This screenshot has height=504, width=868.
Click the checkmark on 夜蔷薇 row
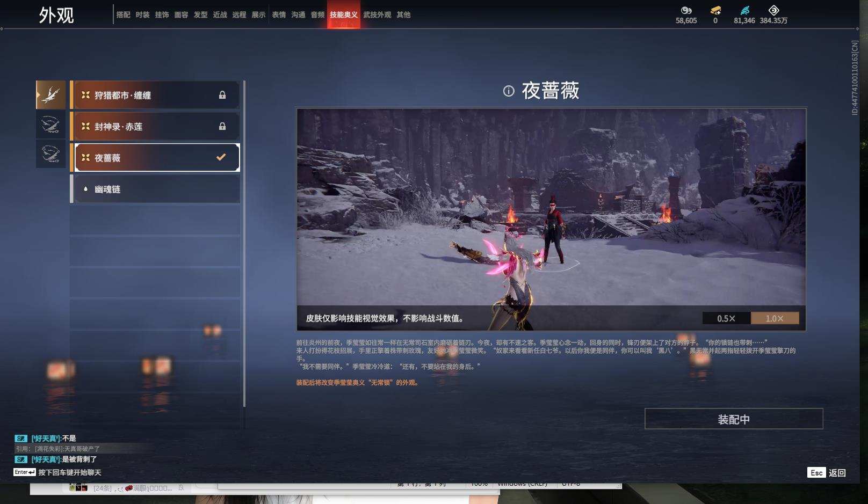[221, 157]
